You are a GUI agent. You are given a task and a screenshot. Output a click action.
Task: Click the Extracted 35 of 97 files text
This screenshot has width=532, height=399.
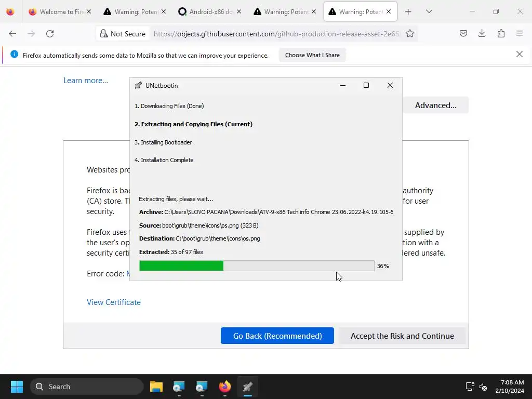pyautogui.click(x=171, y=252)
